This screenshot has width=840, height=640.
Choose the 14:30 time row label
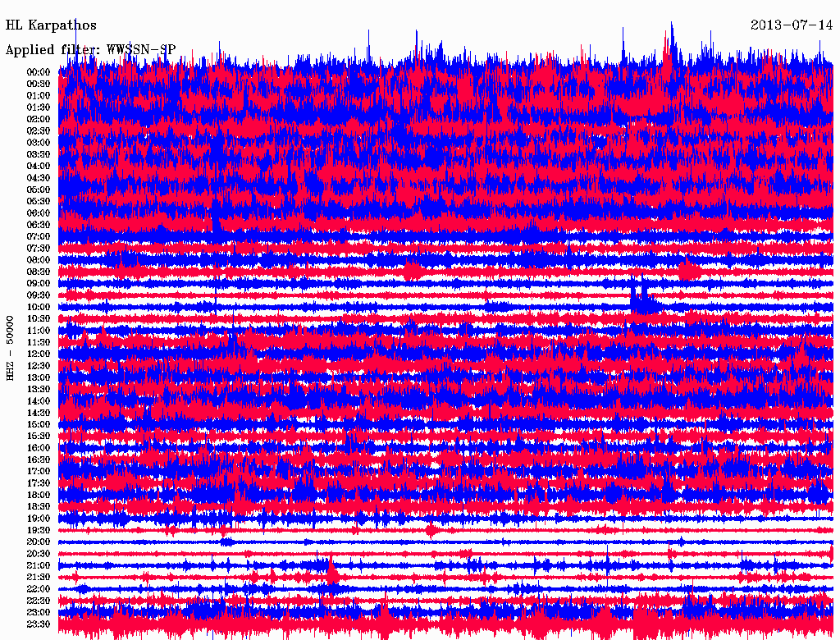pos(39,413)
